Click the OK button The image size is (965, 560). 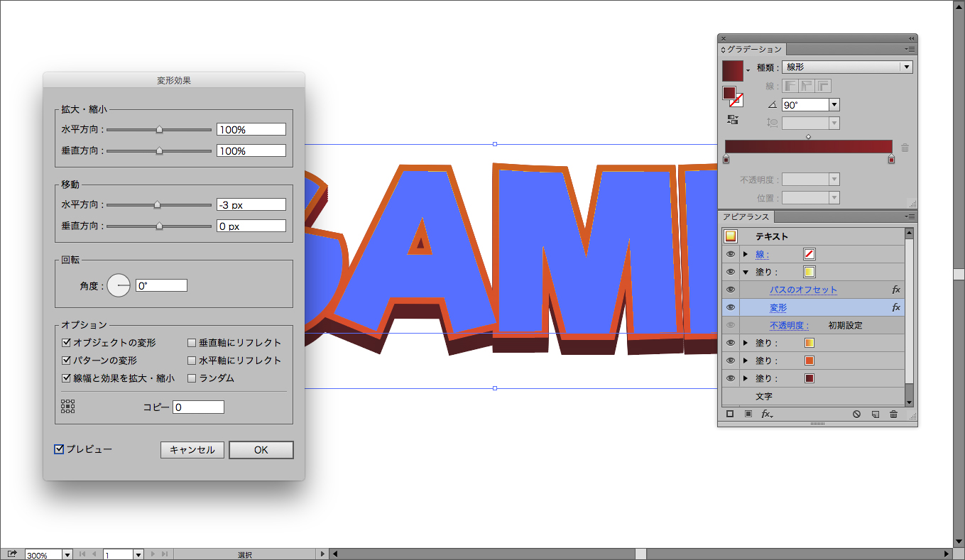(261, 450)
